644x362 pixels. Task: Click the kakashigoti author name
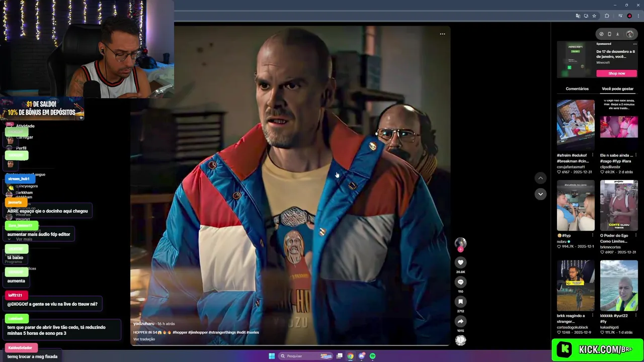(x=609, y=327)
